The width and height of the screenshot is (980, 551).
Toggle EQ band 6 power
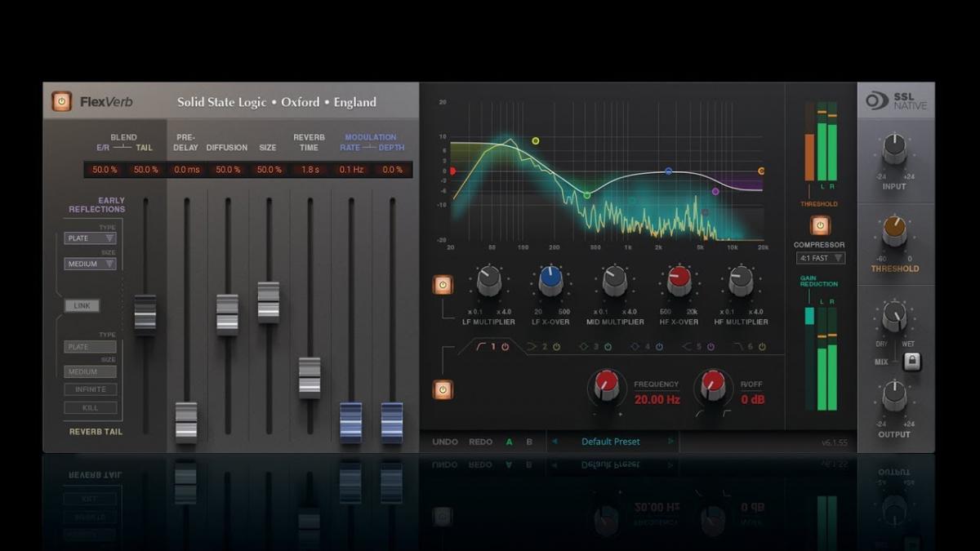(762, 347)
